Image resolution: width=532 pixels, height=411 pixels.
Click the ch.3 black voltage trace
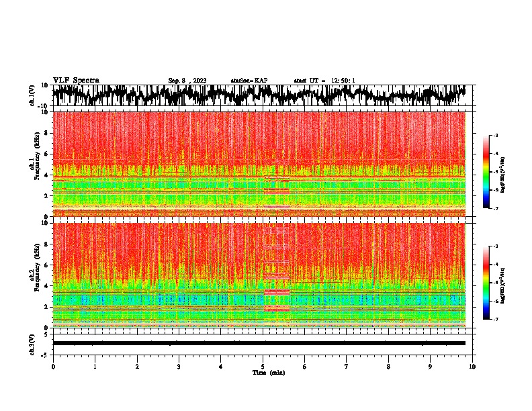pos(259,343)
